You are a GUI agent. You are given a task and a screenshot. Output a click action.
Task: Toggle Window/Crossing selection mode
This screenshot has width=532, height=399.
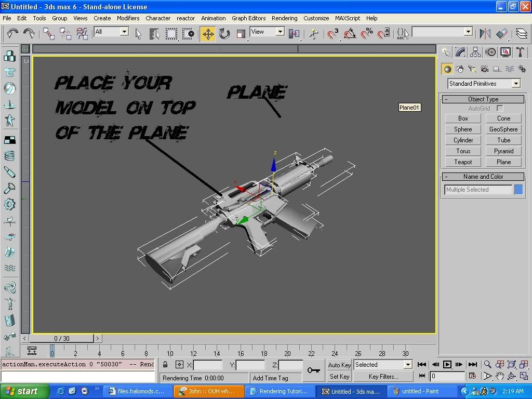188,34
